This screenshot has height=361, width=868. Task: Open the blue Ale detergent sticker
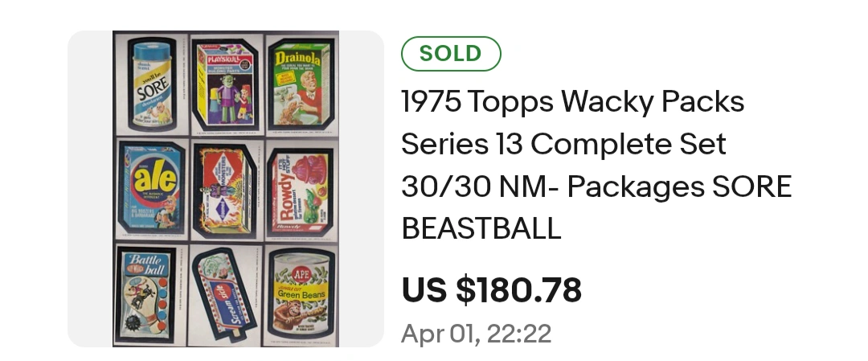(150, 188)
